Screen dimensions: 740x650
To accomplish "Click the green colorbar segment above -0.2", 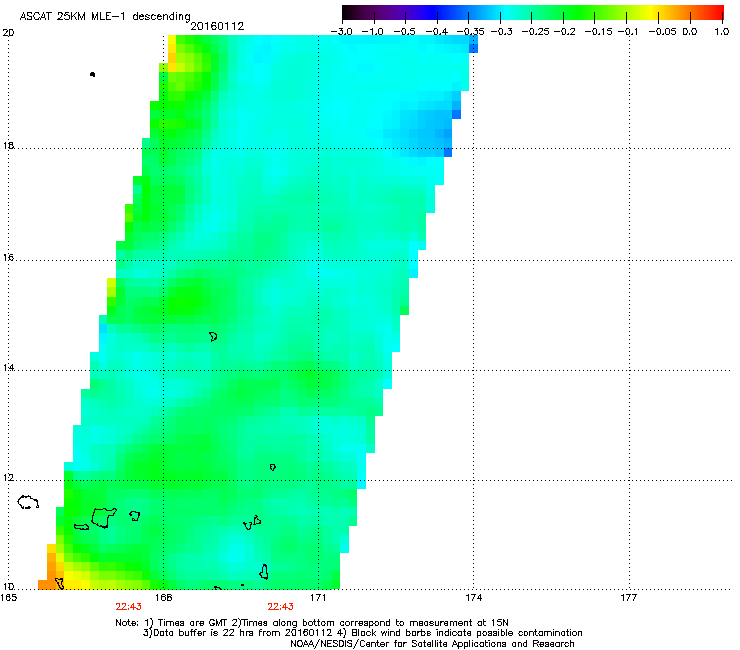I will [563, 13].
